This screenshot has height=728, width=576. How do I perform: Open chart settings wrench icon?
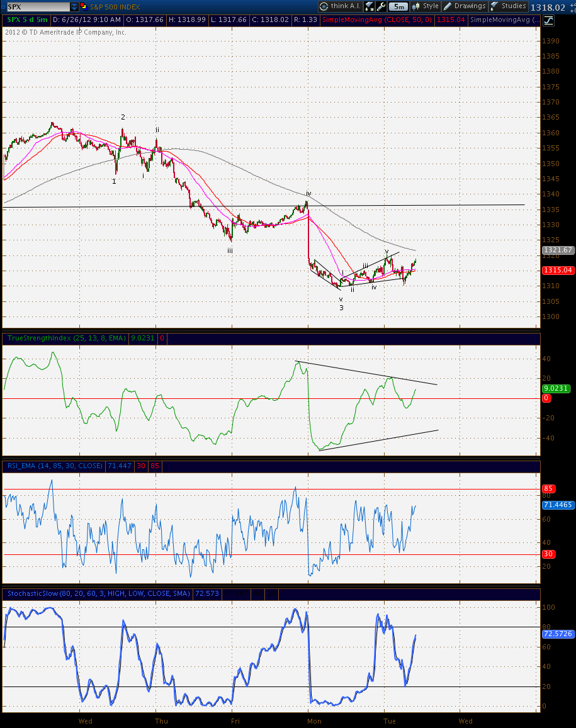[381, 6]
